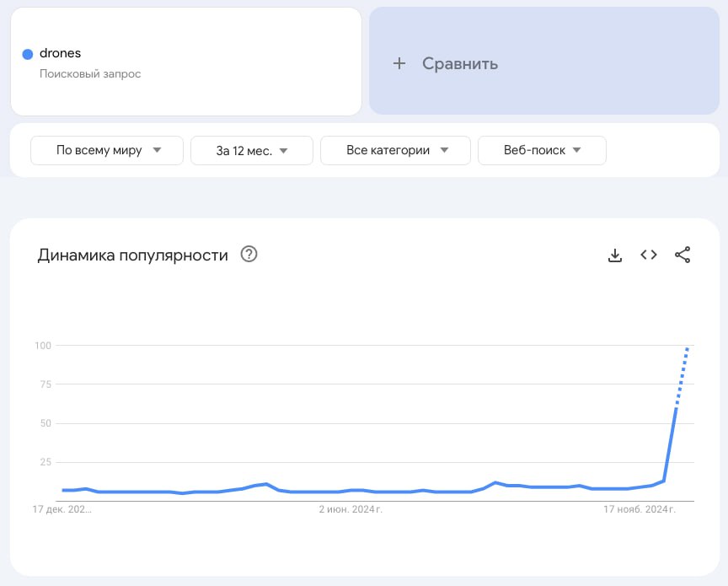Open the embed code icon
The width and height of the screenshot is (728, 586).
pyautogui.click(x=649, y=255)
